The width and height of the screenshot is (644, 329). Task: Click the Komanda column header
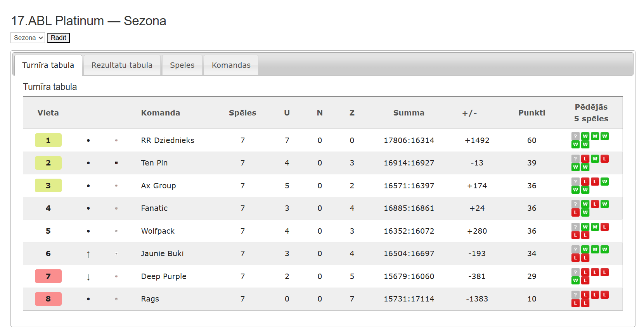pyautogui.click(x=160, y=113)
